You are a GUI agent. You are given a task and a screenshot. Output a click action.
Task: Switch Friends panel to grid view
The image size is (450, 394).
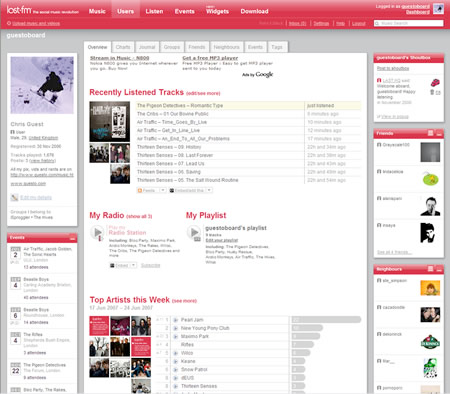431,133
